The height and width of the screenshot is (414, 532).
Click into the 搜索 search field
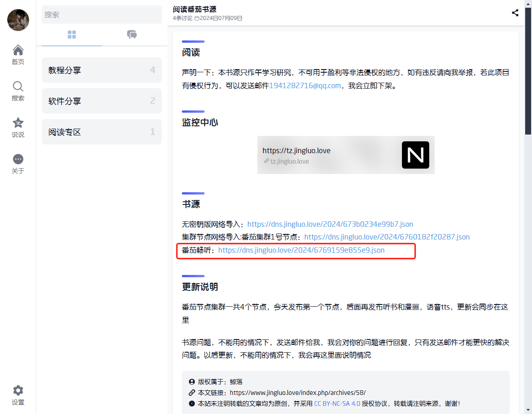tap(102, 15)
